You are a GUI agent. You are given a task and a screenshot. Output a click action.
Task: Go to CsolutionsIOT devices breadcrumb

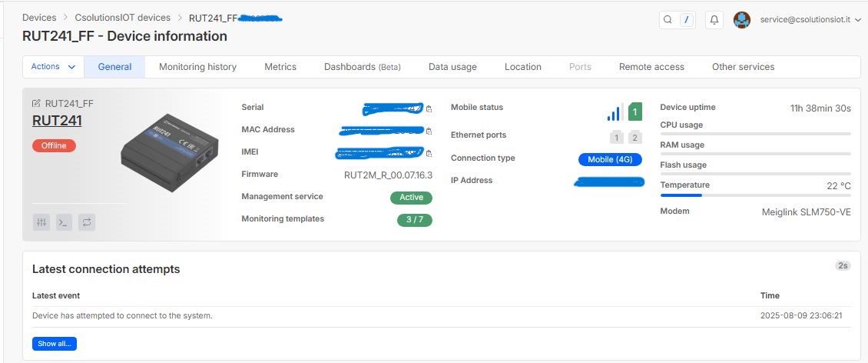(x=122, y=17)
